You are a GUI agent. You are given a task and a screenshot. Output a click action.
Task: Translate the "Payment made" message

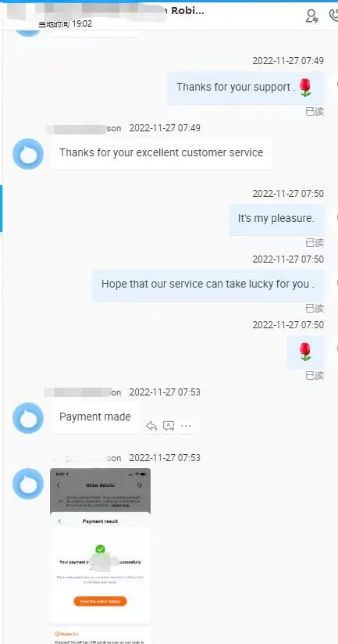tap(169, 426)
